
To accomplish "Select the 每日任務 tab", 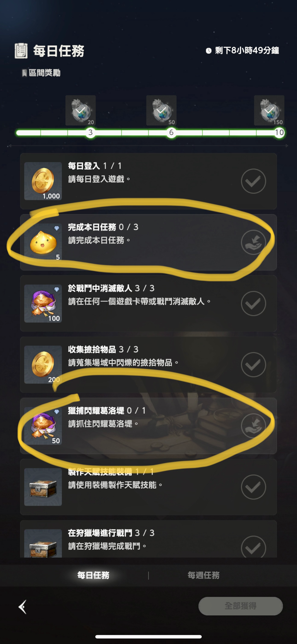I will [93, 575].
